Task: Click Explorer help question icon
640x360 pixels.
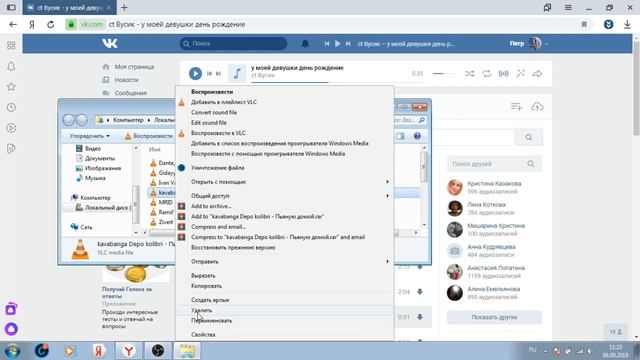Action: pos(417,136)
